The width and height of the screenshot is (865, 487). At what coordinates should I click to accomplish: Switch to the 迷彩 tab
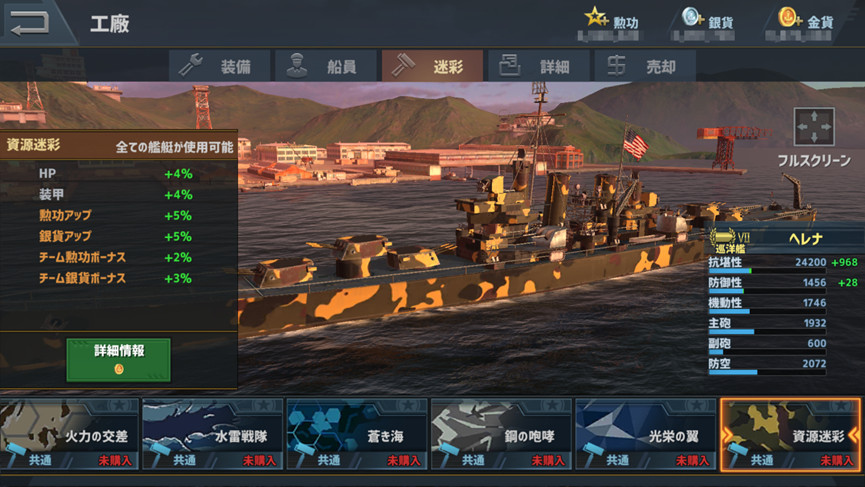click(x=432, y=66)
